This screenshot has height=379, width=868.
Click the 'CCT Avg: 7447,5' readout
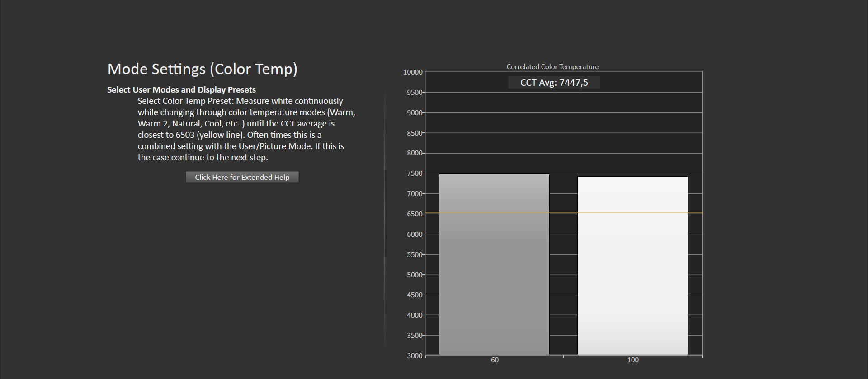[554, 83]
